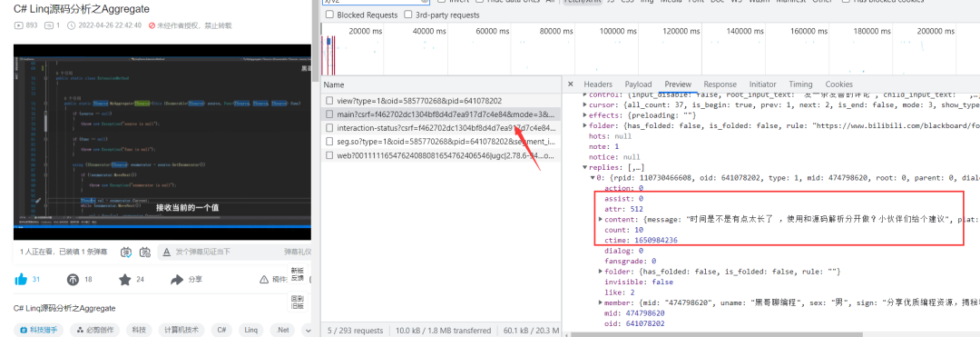980x337 pixels.
Task: Close the request details panel with X
Action: coord(570,84)
